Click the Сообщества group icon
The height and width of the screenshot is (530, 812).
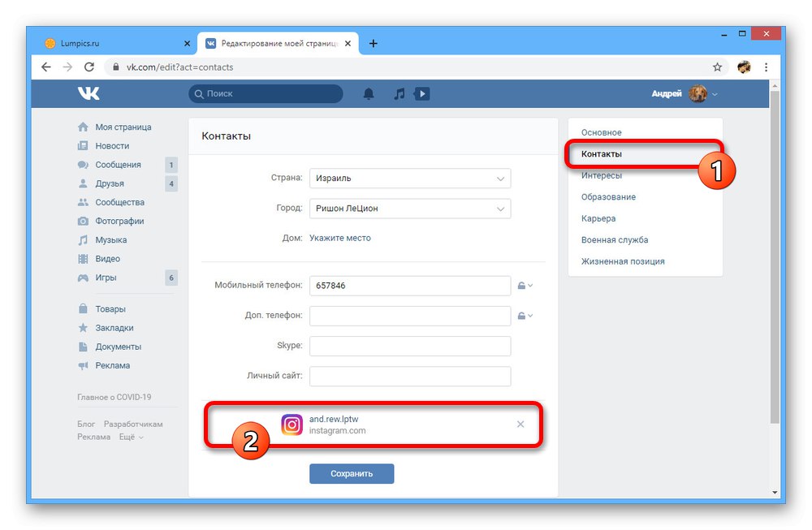[83, 202]
